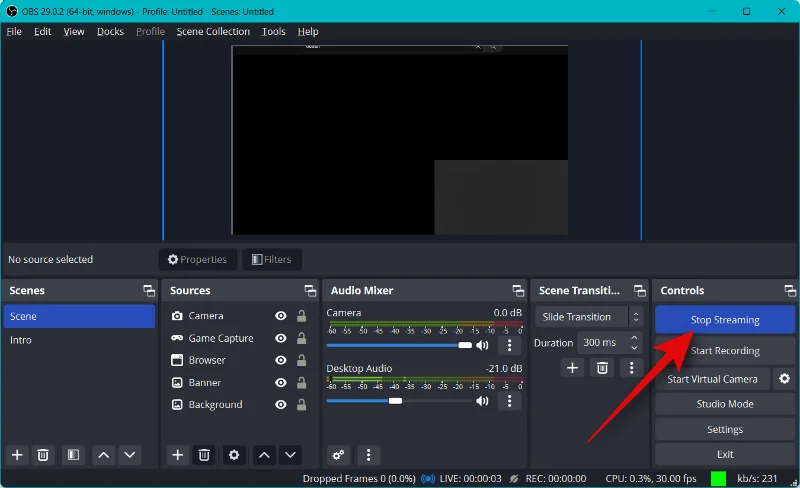The image size is (800, 488).
Task: Add a new source with plus icon
Action: click(178, 455)
